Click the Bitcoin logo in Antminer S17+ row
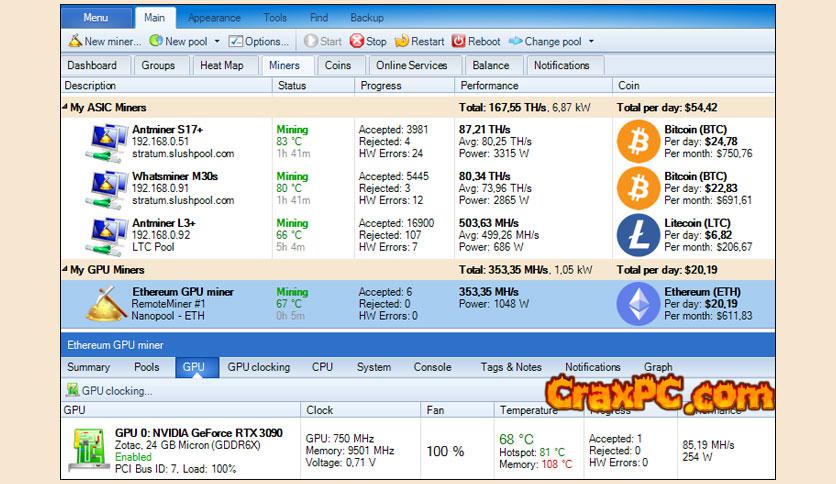Viewport: 836px width, 484px height. (638, 141)
